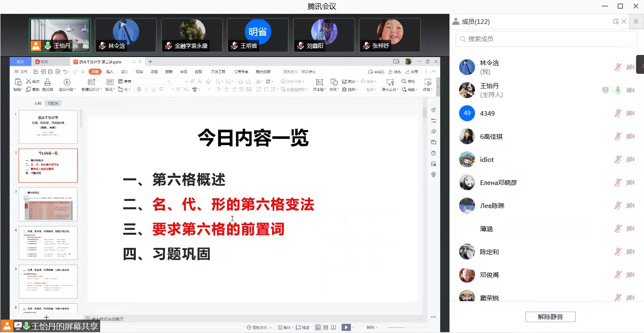Open the font size combo box
Viewport: 644px width, 333px height.
pyautogui.click(x=179, y=81)
